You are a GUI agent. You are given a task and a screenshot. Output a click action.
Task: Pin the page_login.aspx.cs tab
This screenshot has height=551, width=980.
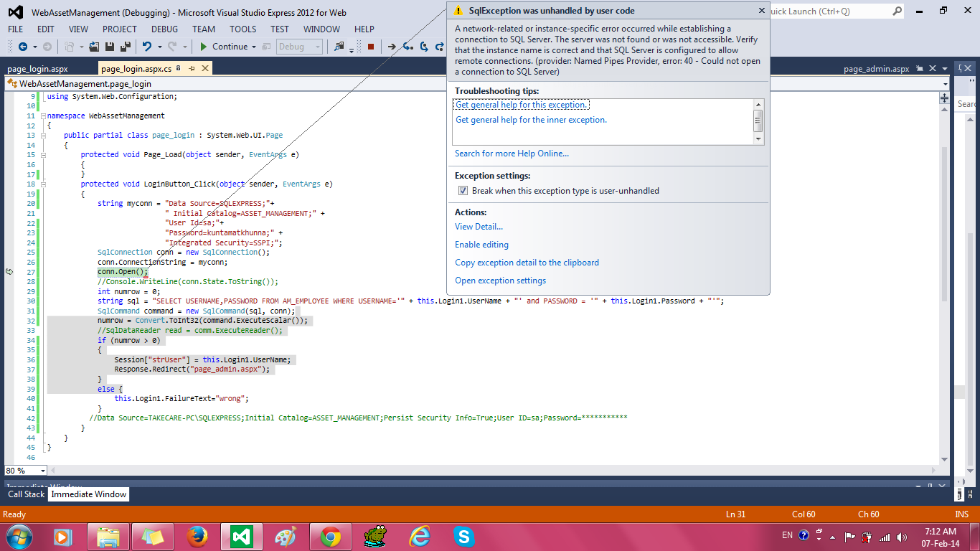(191, 68)
